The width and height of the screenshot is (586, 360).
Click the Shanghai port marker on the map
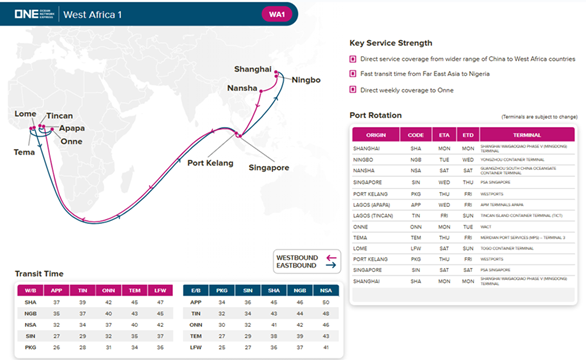[276, 72]
